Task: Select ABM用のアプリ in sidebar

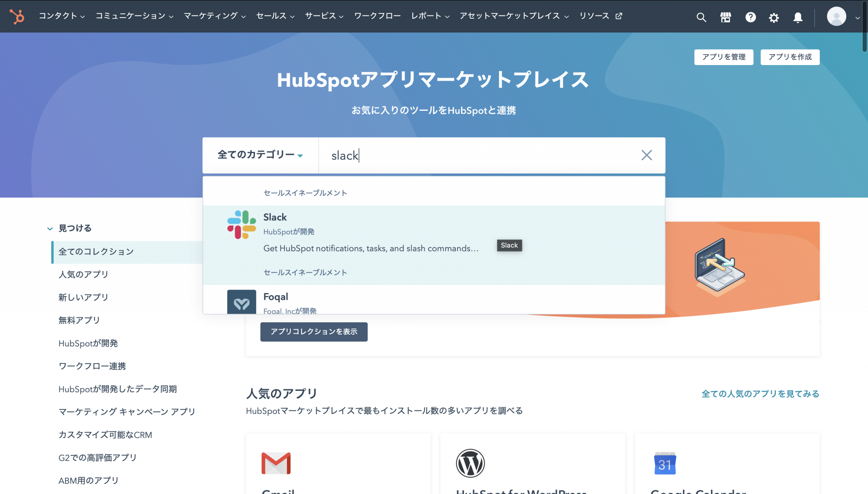Action: pos(88,481)
